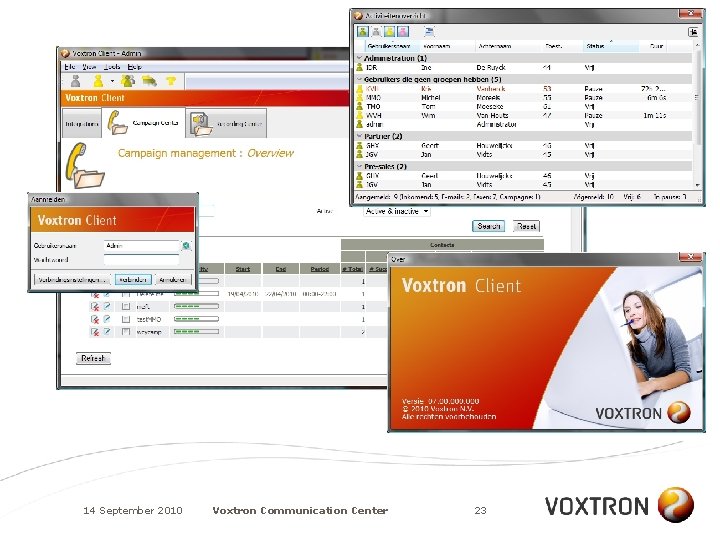Collapse the Partner (2) group
The width and height of the screenshot is (720, 540).
pyautogui.click(x=360, y=136)
